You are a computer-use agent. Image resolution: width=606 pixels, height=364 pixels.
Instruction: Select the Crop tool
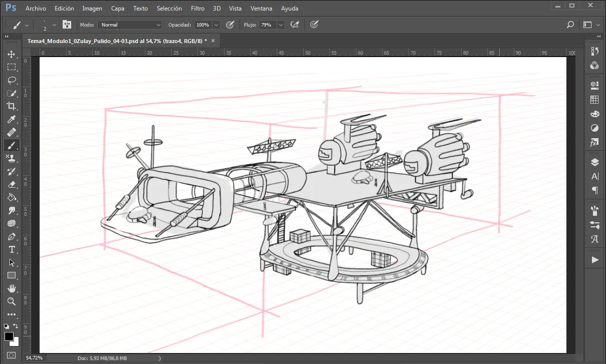coord(12,106)
